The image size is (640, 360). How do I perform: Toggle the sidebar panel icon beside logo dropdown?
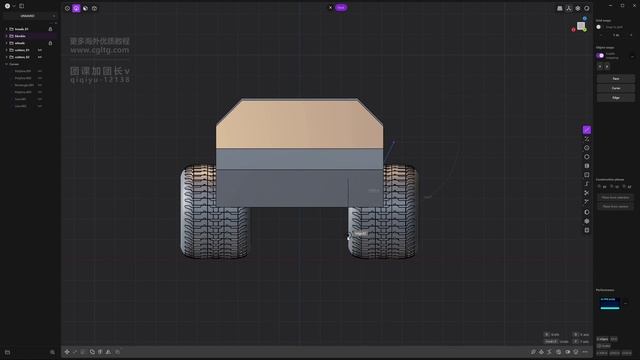pos(22,6)
